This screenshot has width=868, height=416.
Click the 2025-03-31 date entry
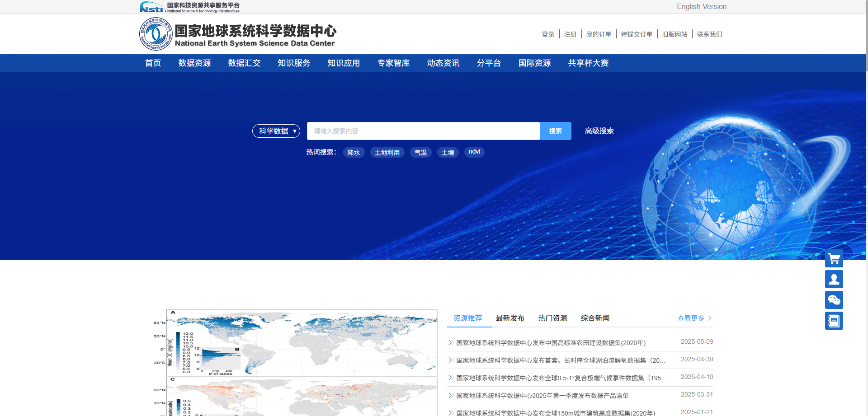coord(697,395)
